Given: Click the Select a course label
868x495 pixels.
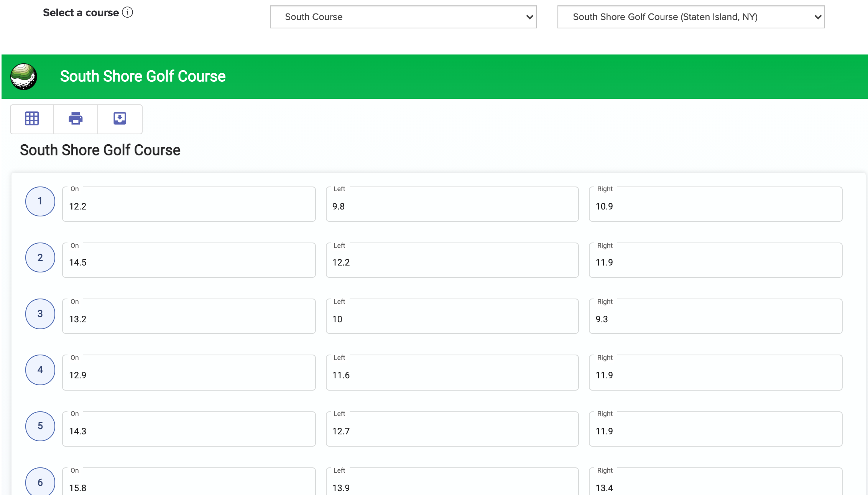Looking at the screenshot, I should [x=81, y=13].
